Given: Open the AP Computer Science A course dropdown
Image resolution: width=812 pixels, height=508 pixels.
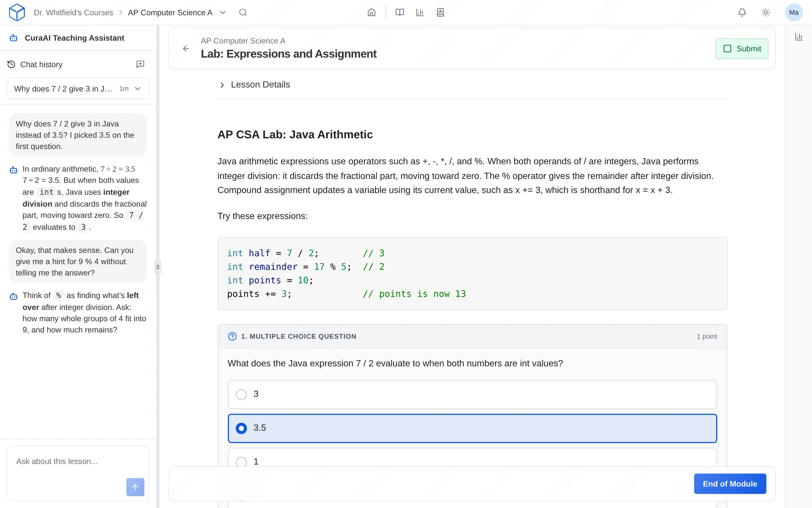Looking at the screenshot, I should coord(177,13).
